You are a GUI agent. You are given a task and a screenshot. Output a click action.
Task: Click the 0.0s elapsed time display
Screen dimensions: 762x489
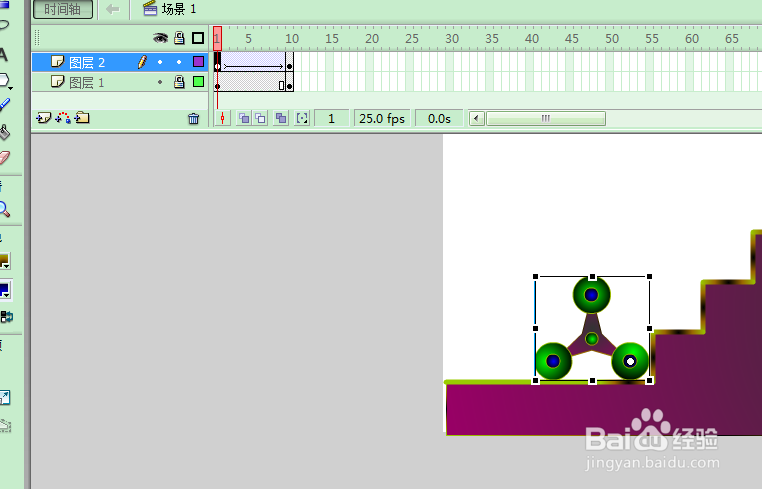(x=439, y=119)
